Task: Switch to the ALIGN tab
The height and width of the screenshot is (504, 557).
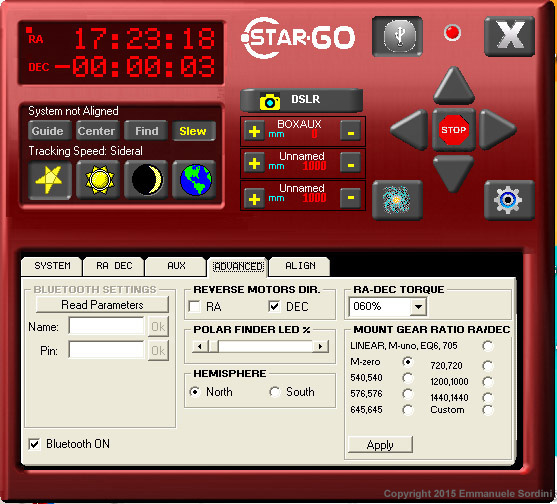Action: (300, 266)
